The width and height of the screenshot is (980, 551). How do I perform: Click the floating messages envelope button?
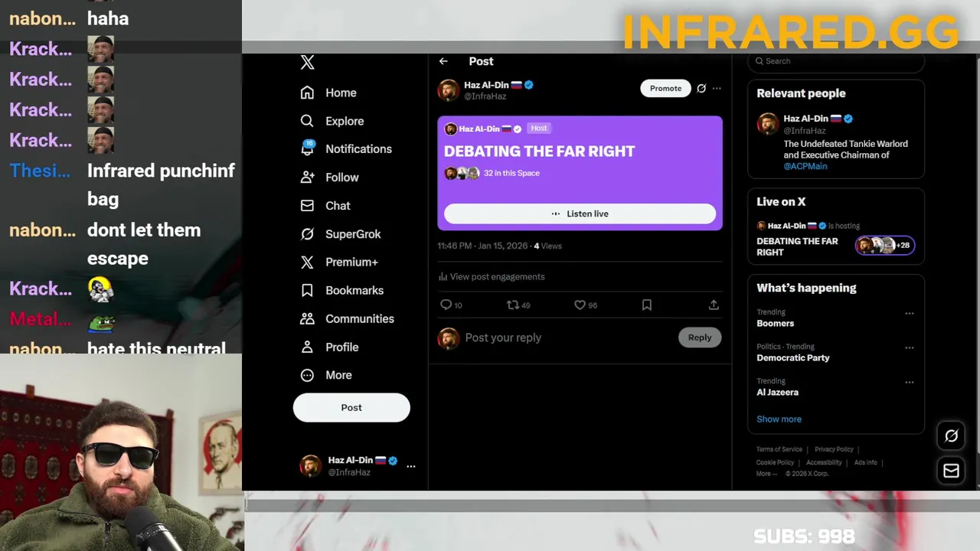tap(952, 471)
